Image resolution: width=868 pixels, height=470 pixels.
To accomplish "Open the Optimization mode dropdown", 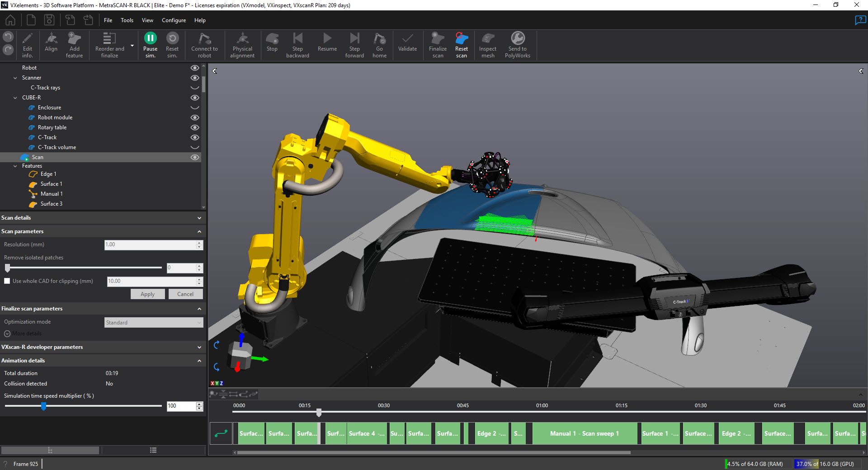I will 154,322.
